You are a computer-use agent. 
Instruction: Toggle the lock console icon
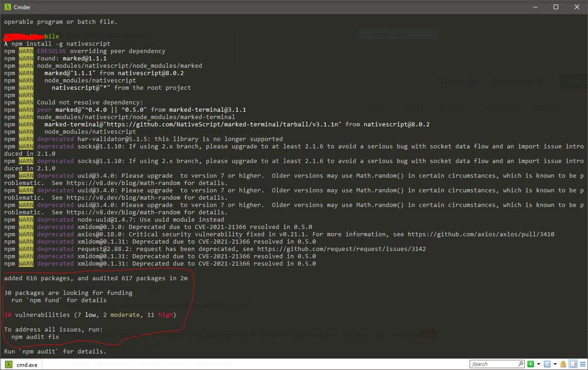[x=563, y=364]
